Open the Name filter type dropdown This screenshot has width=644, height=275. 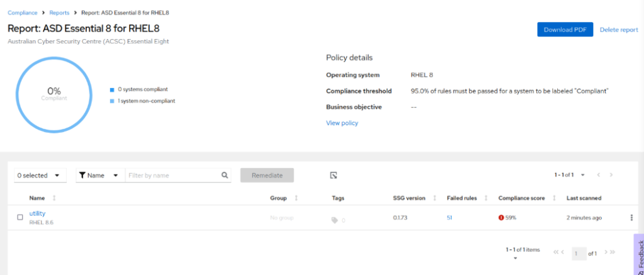point(100,175)
